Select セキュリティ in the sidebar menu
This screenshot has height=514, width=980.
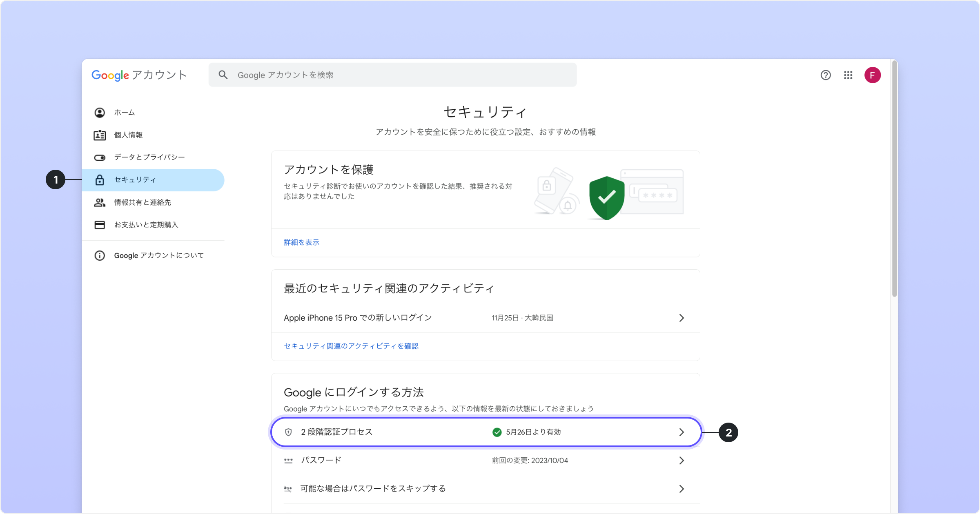point(135,180)
